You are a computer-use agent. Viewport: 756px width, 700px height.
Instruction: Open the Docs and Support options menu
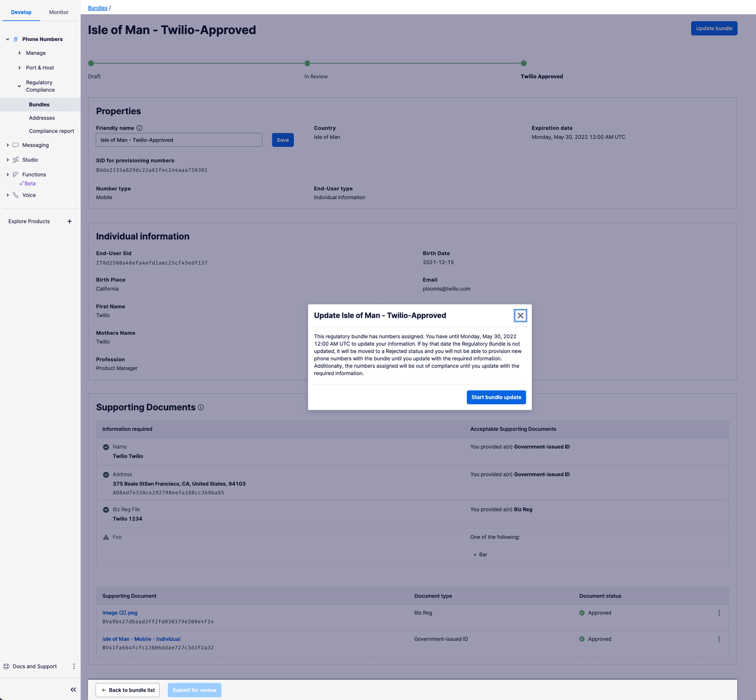[x=74, y=666]
